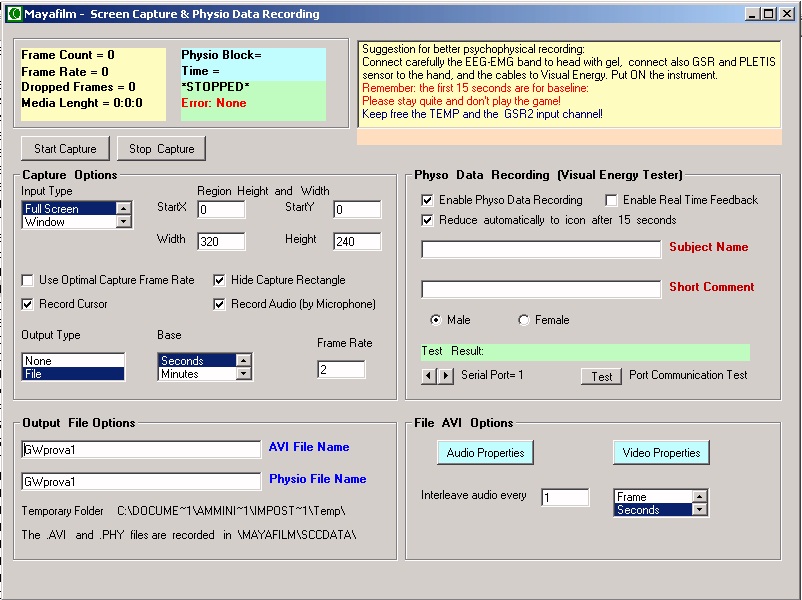Click the Subject Name text field
Image resolution: width=802 pixels, height=600 pixels.
541,249
